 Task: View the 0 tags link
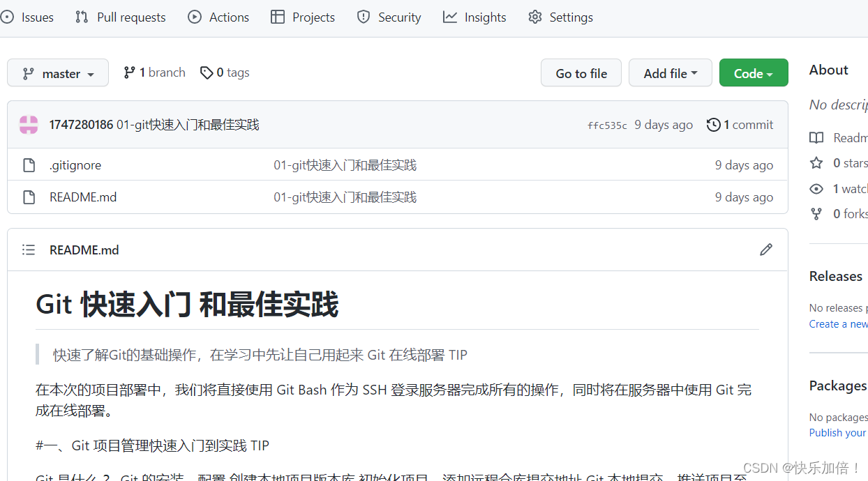tap(225, 72)
